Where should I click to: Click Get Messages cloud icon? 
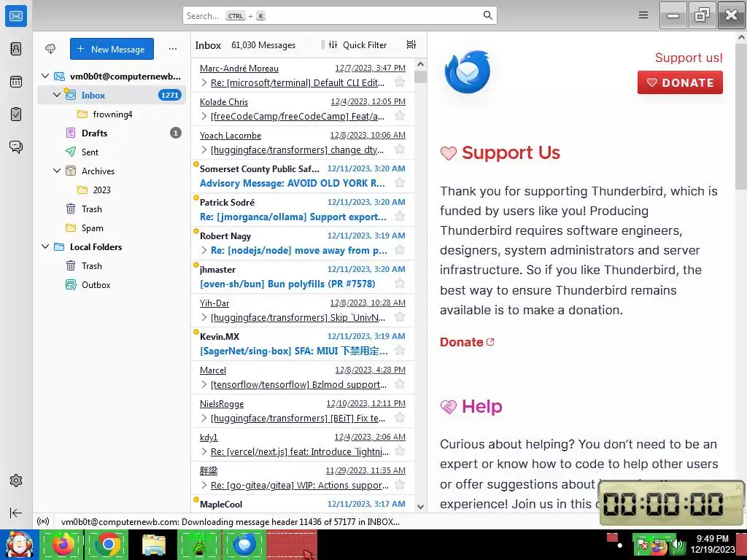pos(50,49)
